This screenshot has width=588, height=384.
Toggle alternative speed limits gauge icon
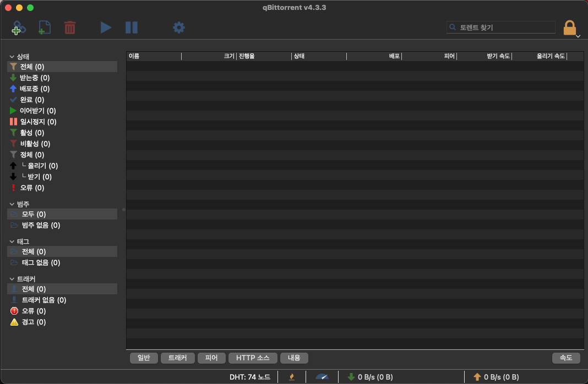[322, 377]
